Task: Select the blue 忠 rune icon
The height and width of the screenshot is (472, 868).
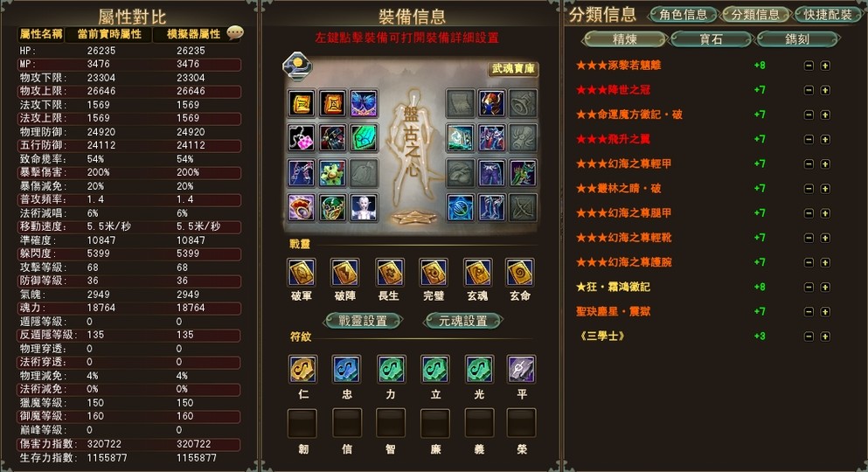Action: pyautogui.click(x=346, y=369)
